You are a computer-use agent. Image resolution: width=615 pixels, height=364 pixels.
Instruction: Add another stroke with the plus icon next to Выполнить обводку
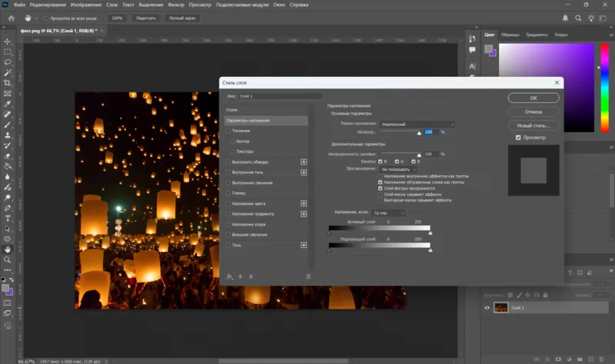pyautogui.click(x=304, y=162)
